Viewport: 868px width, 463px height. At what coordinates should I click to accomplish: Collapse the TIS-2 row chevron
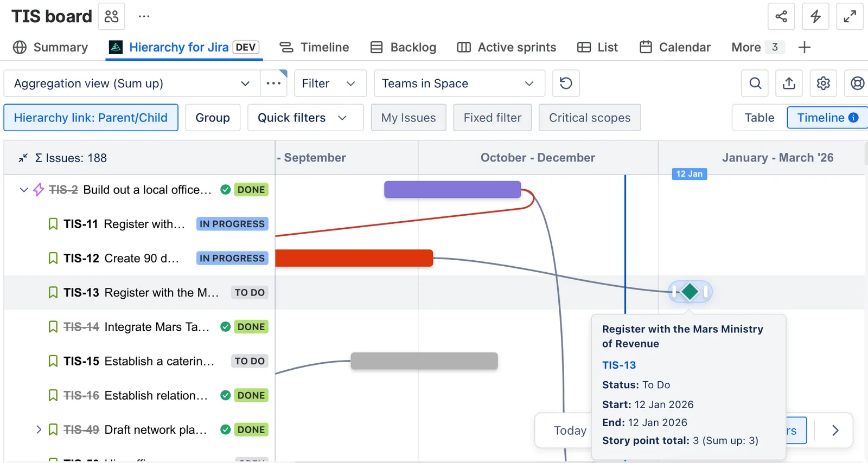pos(23,190)
